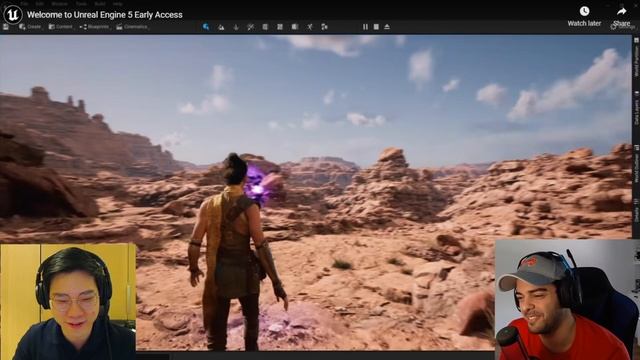Click the Unreal Engine channel logo
The height and width of the screenshot is (360, 640).
coord(13,15)
